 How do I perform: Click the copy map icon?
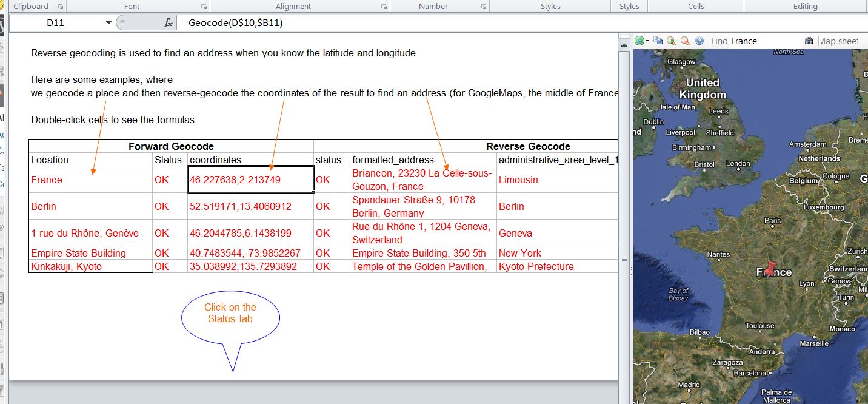point(658,41)
